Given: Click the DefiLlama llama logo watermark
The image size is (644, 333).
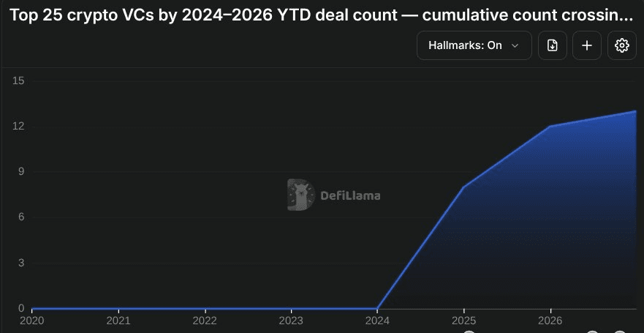Looking at the screenshot, I should pyautogui.click(x=301, y=195).
